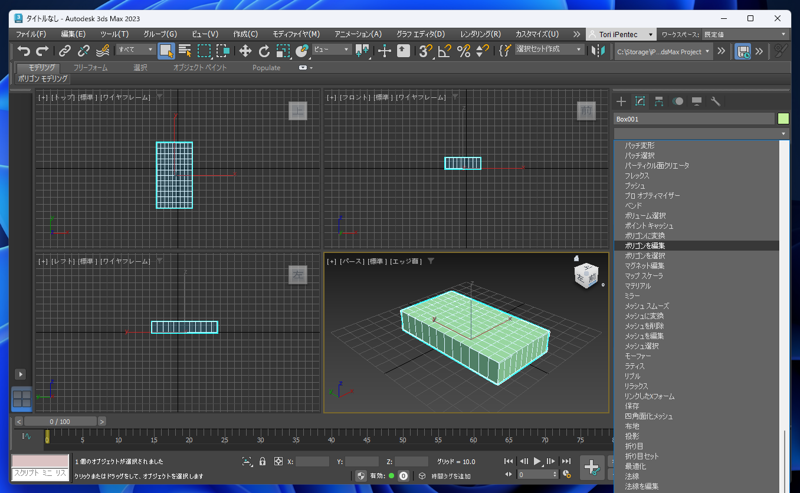
Task: Click the Play Animation button
Action: click(x=537, y=461)
